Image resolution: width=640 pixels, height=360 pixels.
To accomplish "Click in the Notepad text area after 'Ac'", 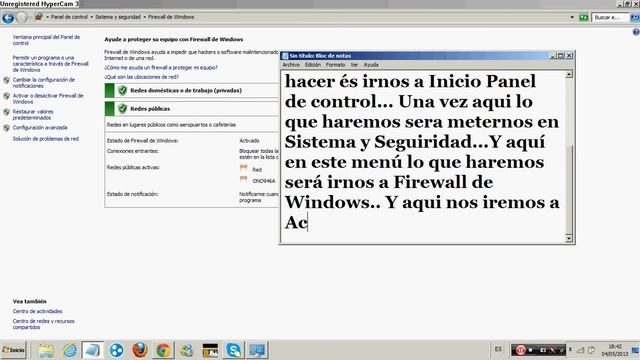I will [309, 223].
